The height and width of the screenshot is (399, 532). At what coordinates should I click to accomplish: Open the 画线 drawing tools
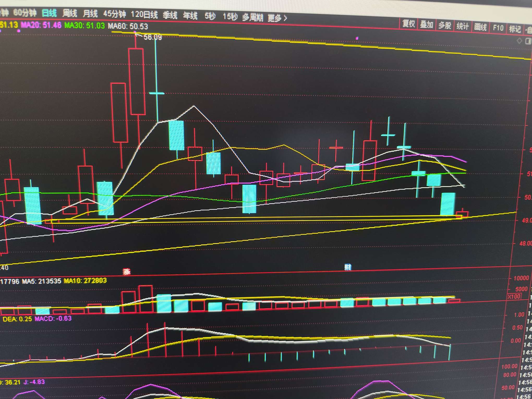pyautogui.click(x=480, y=27)
